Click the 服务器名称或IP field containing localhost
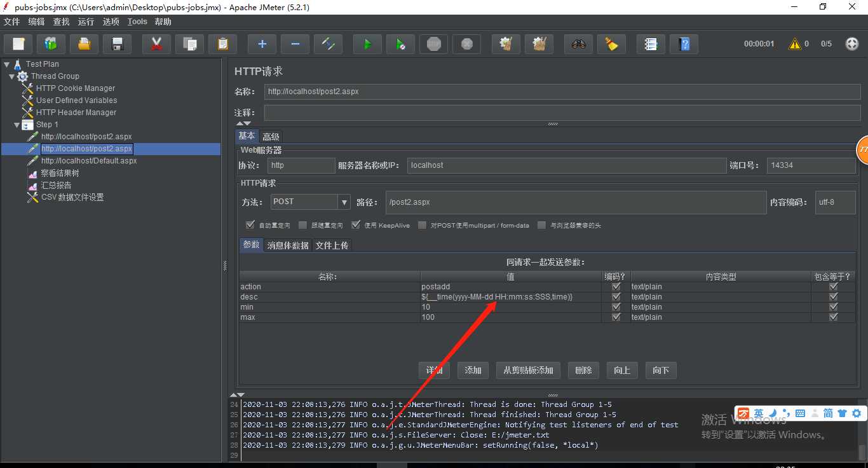868x468 pixels. 566,165
